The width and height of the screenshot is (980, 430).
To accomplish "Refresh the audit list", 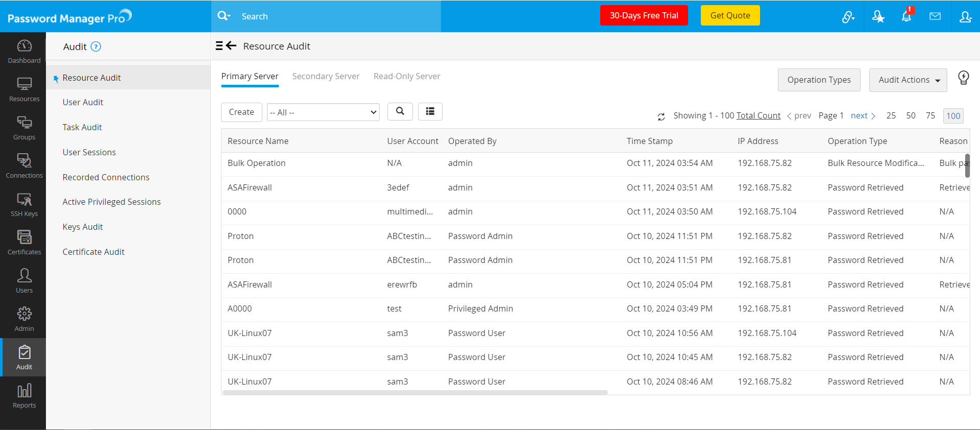I will [661, 116].
